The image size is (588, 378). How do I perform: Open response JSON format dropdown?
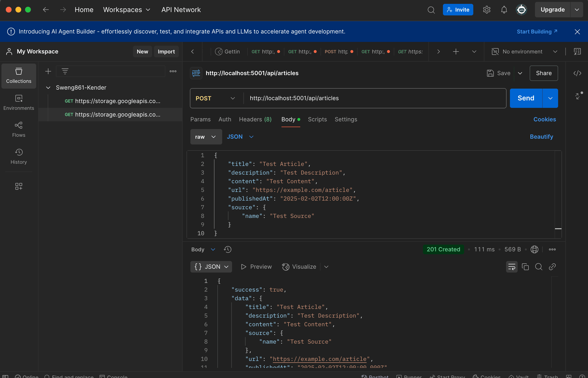tap(211, 267)
